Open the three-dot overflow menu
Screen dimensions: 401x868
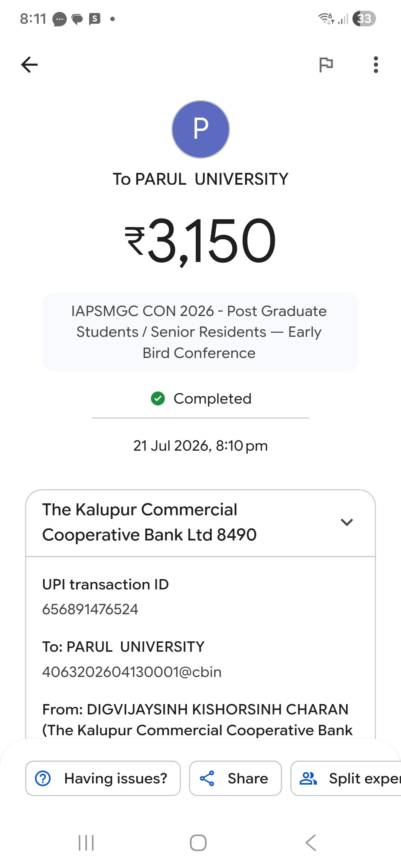coord(376,65)
